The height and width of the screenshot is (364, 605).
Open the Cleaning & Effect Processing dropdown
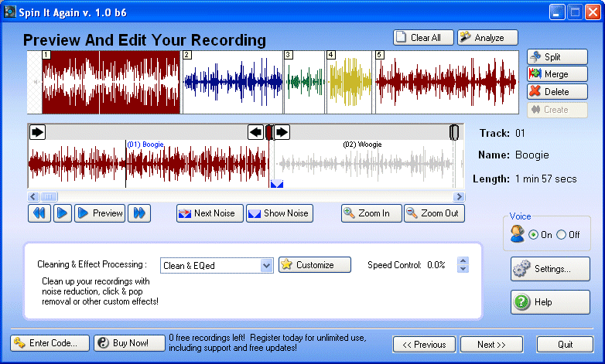pyautogui.click(x=266, y=266)
